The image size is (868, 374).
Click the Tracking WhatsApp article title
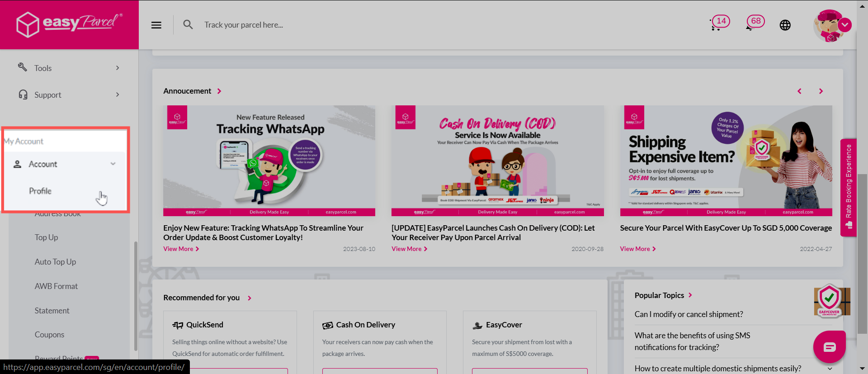click(263, 233)
